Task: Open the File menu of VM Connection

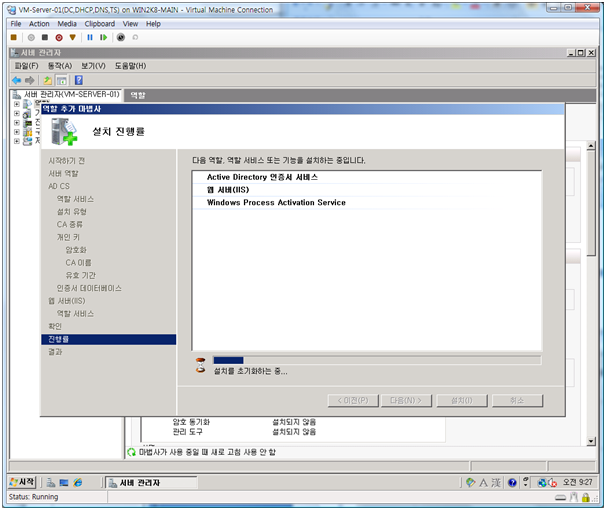Action: [x=16, y=24]
